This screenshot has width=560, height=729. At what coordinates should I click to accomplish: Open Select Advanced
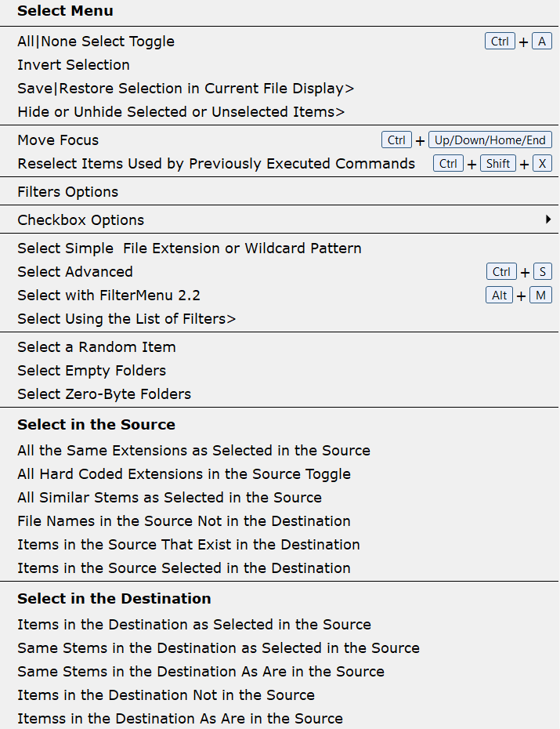click(x=74, y=271)
